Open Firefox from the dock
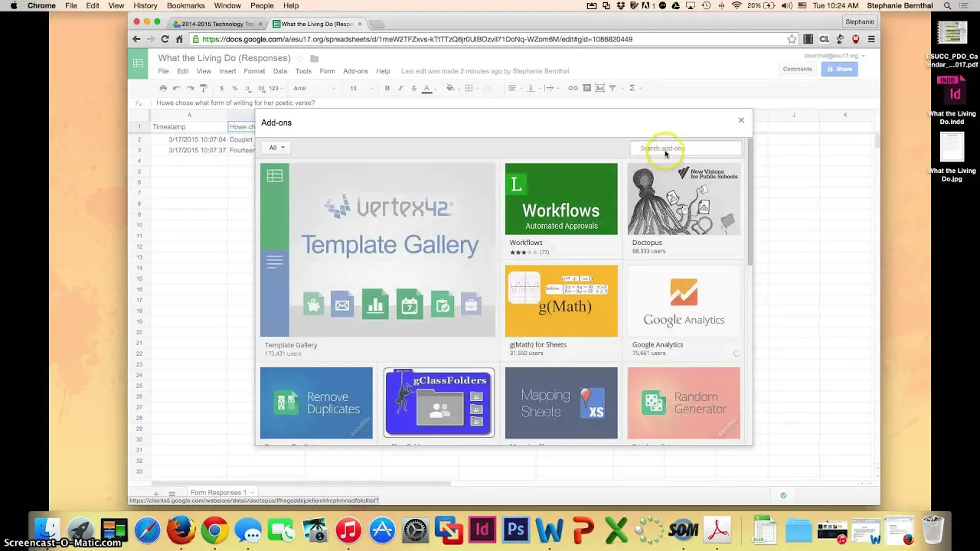The width and height of the screenshot is (980, 551). pos(181,530)
